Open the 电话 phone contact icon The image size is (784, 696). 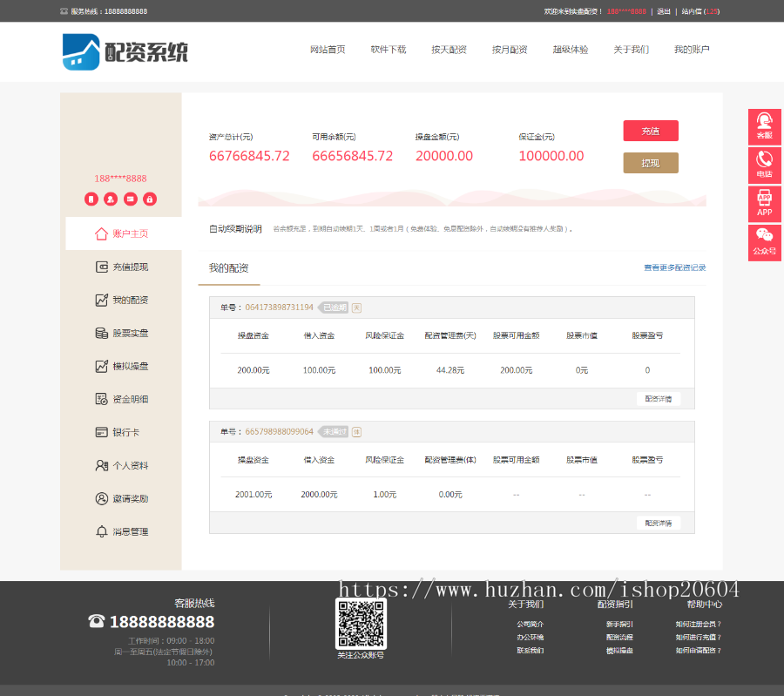(764, 165)
